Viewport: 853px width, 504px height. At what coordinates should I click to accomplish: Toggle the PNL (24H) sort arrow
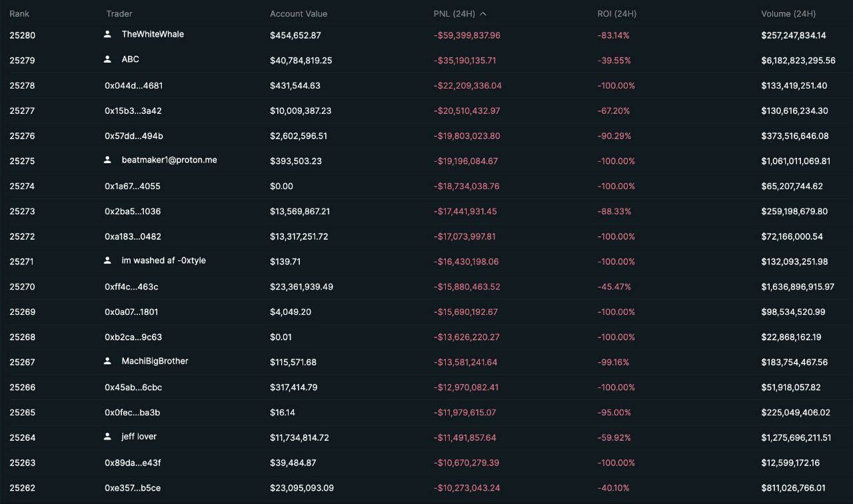point(483,14)
